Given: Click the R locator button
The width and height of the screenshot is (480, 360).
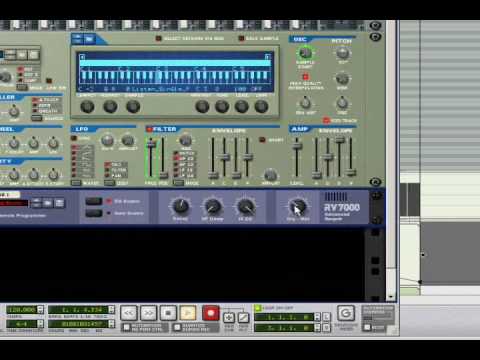Looking at the screenshot, I should (x=326, y=328).
